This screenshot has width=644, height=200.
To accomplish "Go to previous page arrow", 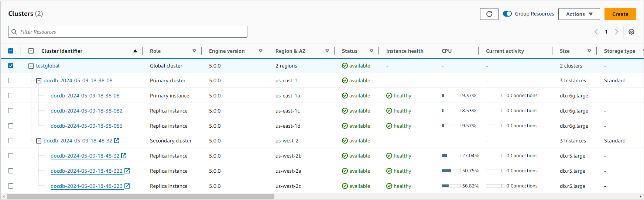I will click(596, 32).
